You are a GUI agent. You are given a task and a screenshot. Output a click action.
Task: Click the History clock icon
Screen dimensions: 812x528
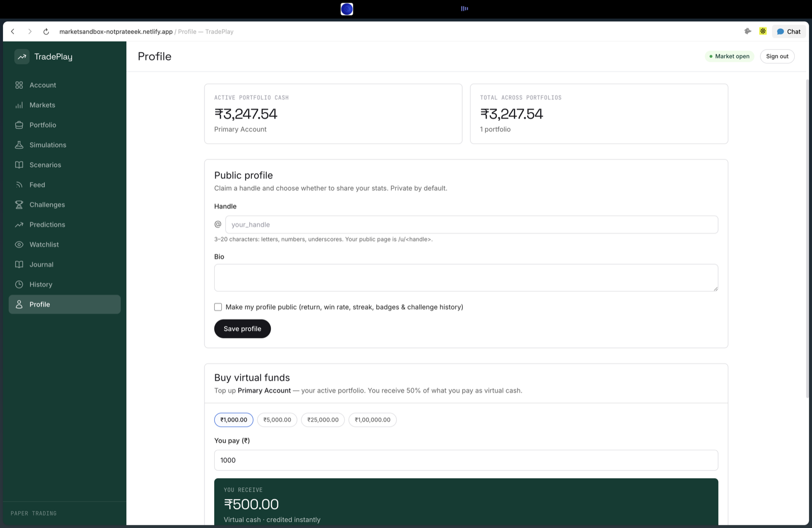pos(19,284)
